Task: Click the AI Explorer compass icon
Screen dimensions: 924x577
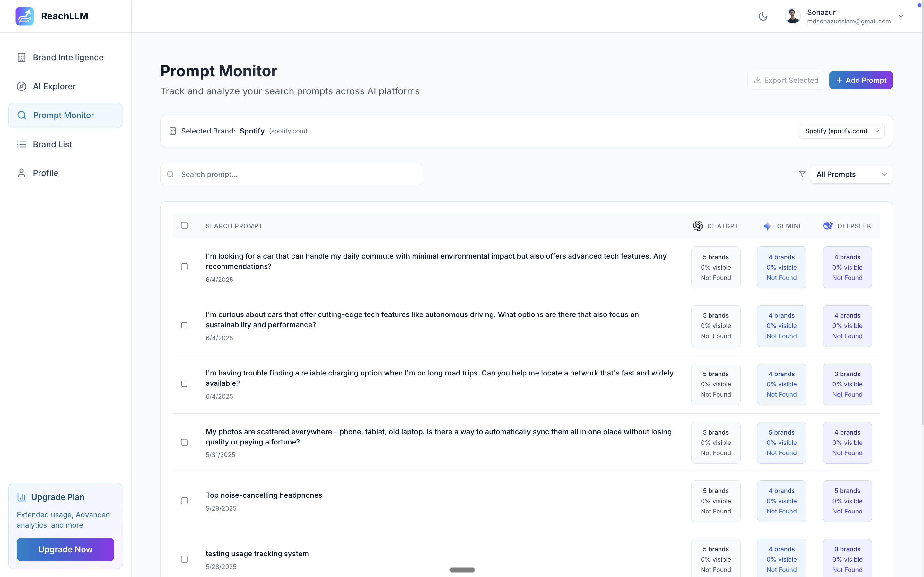Action: click(x=22, y=86)
